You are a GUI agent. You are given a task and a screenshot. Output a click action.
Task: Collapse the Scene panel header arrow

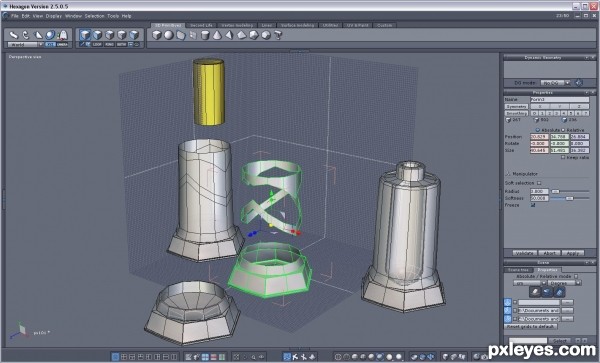[587, 263]
